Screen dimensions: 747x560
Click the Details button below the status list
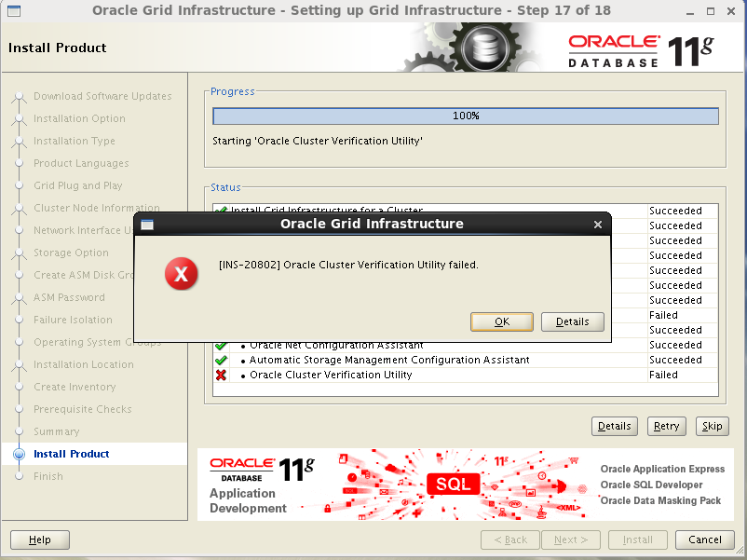click(614, 426)
